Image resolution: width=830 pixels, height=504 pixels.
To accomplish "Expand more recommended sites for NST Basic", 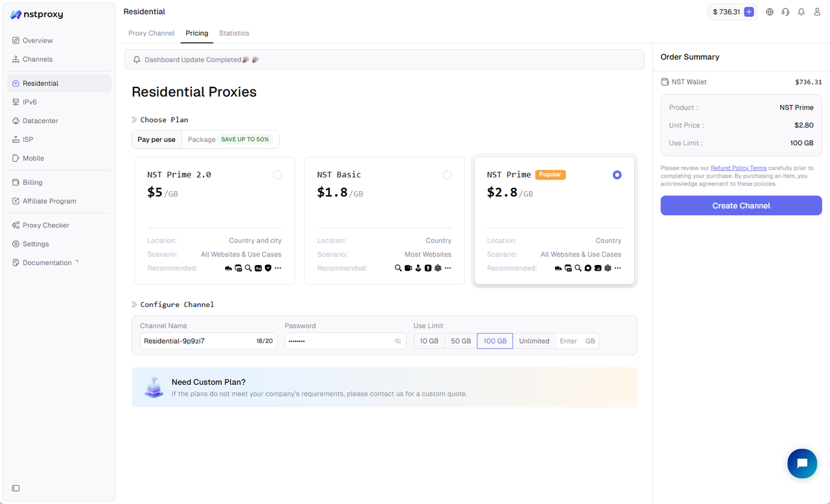I will (x=447, y=268).
